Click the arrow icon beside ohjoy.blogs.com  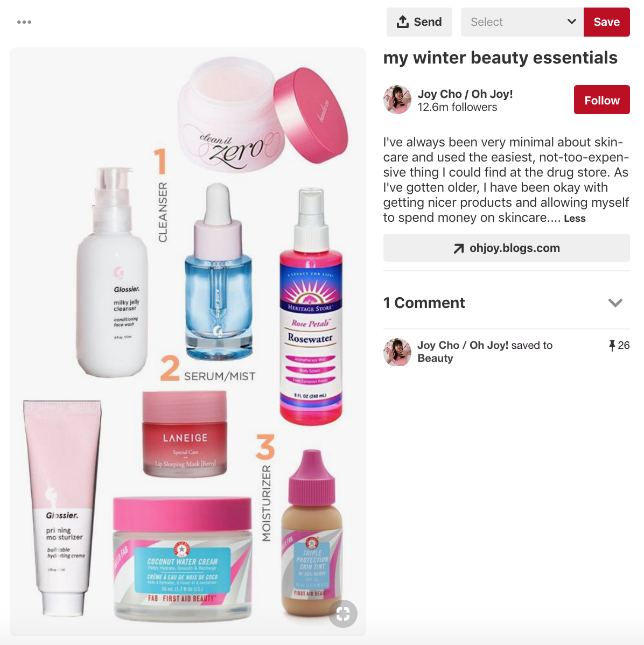click(458, 248)
